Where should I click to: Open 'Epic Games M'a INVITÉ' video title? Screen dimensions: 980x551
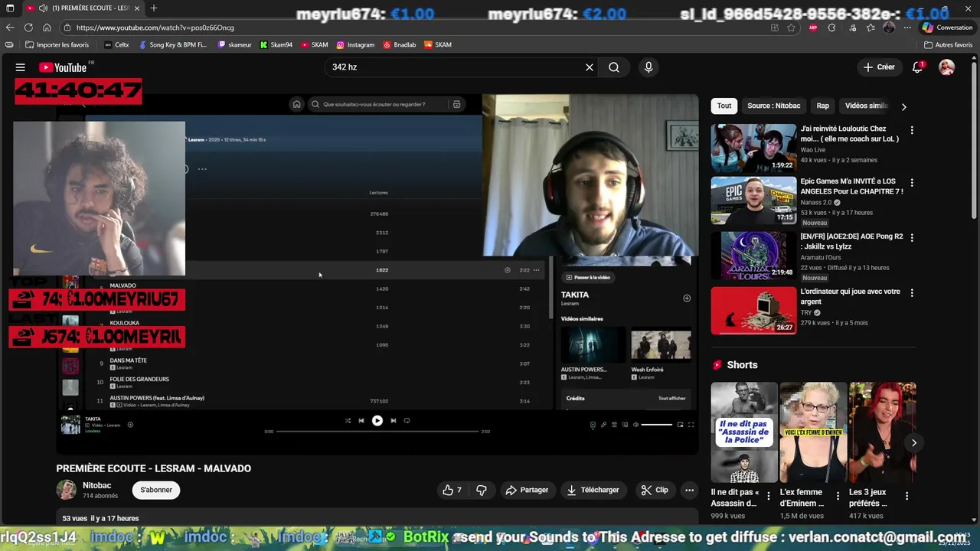pyautogui.click(x=851, y=187)
